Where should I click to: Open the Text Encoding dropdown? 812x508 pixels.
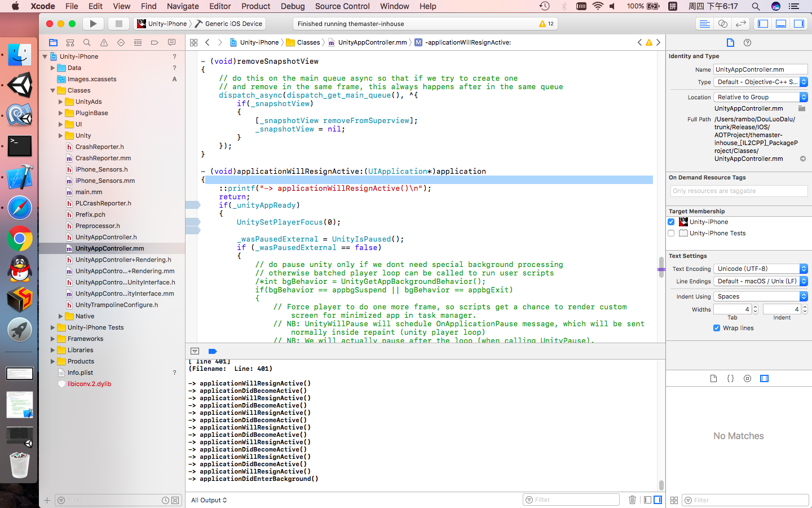click(761, 269)
